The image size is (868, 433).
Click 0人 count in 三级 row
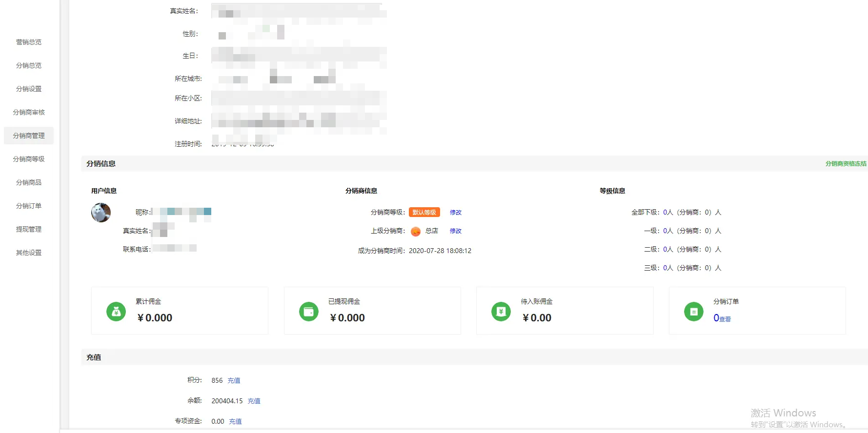pos(668,268)
